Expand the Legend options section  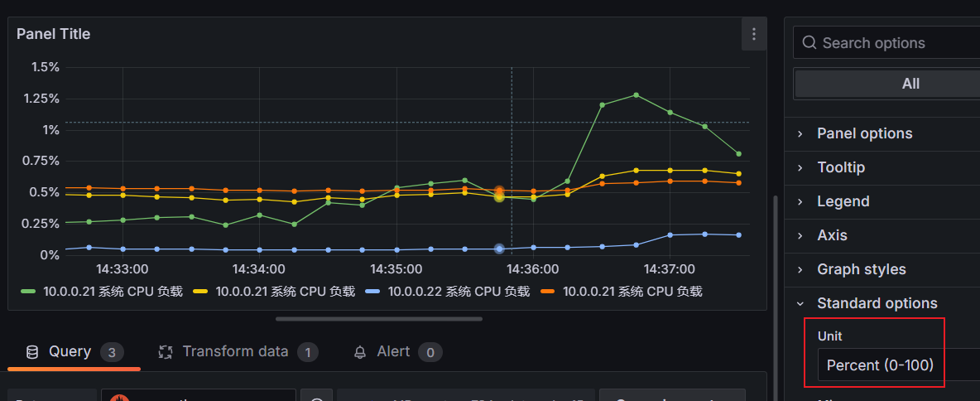click(843, 201)
